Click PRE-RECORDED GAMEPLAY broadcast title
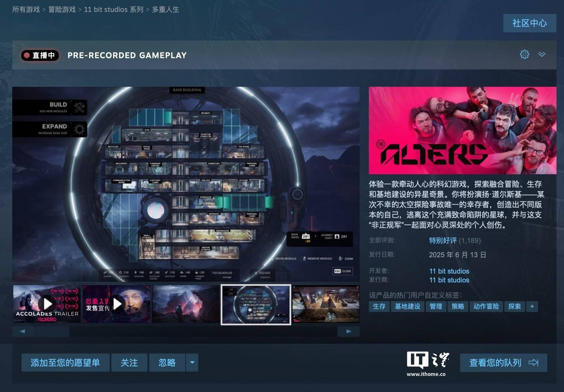Viewport: 564px width, 392px height. click(x=127, y=55)
